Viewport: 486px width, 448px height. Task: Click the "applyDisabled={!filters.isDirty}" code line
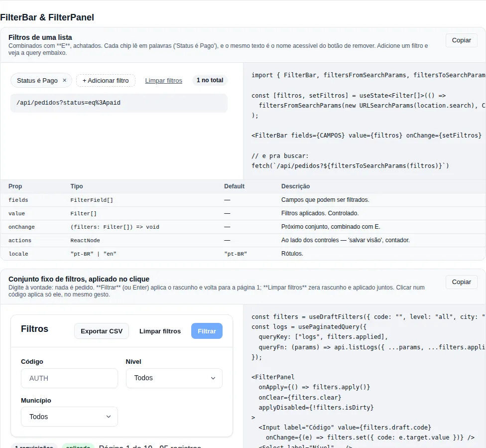click(316, 407)
